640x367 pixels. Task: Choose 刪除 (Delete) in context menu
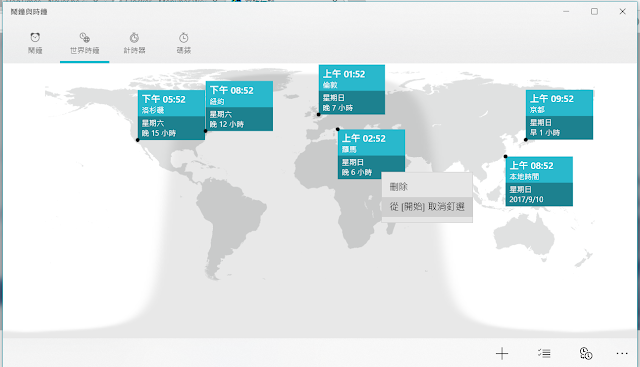[x=427, y=187]
